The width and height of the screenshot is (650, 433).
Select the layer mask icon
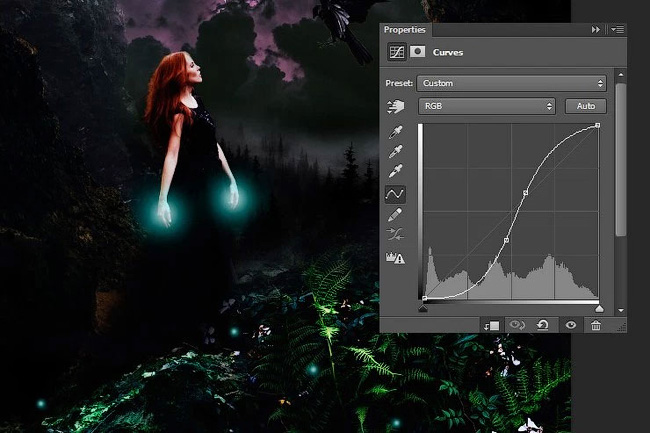(x=417, y=52)
